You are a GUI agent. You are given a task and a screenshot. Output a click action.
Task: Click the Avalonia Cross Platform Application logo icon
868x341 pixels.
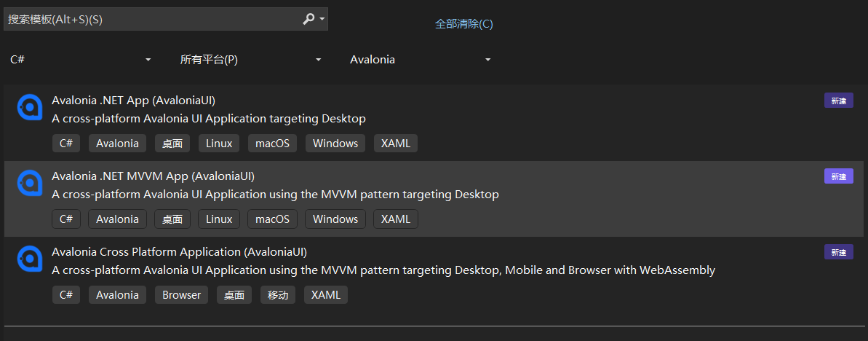[x=30, y=259]
